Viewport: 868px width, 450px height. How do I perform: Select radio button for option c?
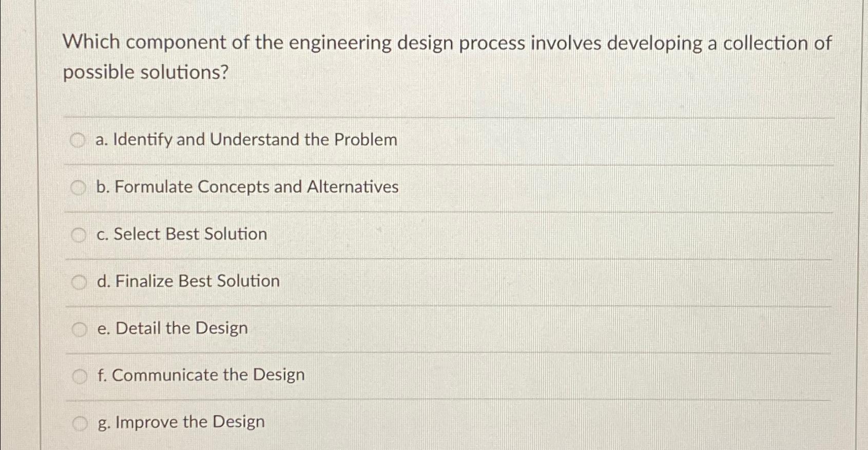point(79,234)
